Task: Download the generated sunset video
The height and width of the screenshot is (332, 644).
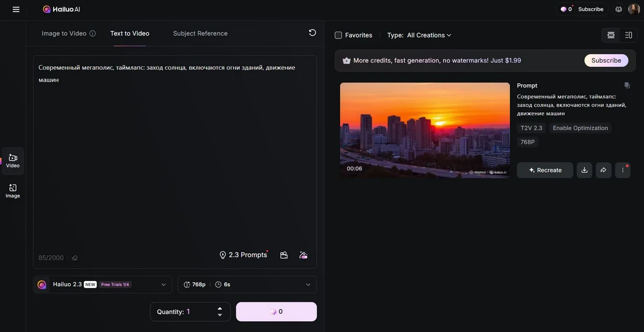Action: pyautogui.click(x=584, y=170)
